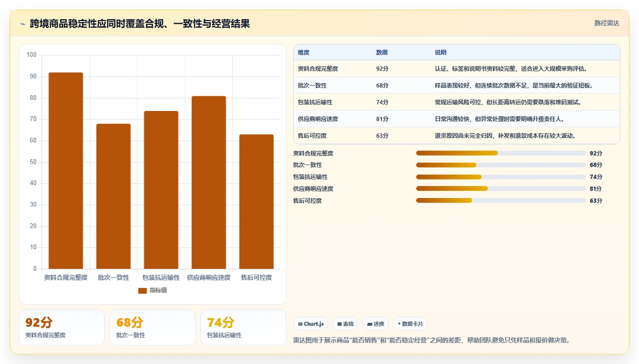Click the 数据 column header
Viewport: 639px width, 364px height.
click(x=382, y=52)
